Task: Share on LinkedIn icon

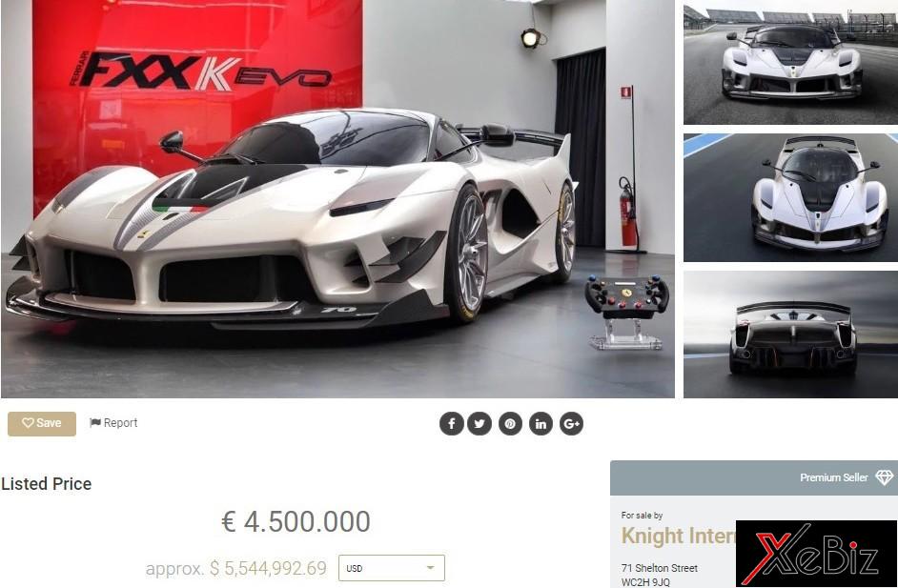Action: pyautogui.click(x=541, y=424)
